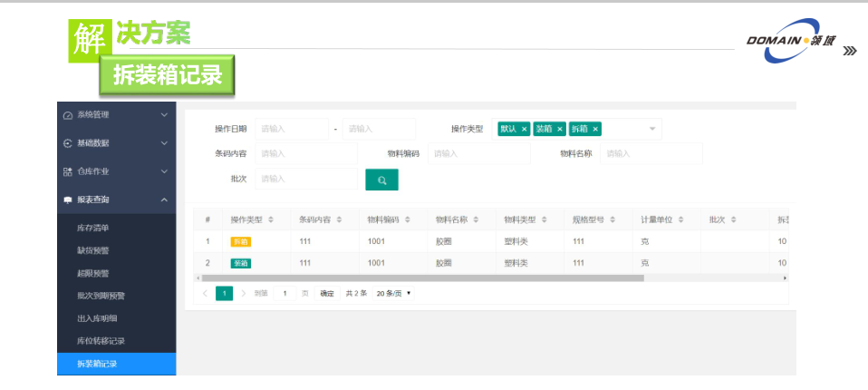Collapse the 报表查询 sidebar menu
The height and width of the screenshot is (390, 868).
click(116, 200)
